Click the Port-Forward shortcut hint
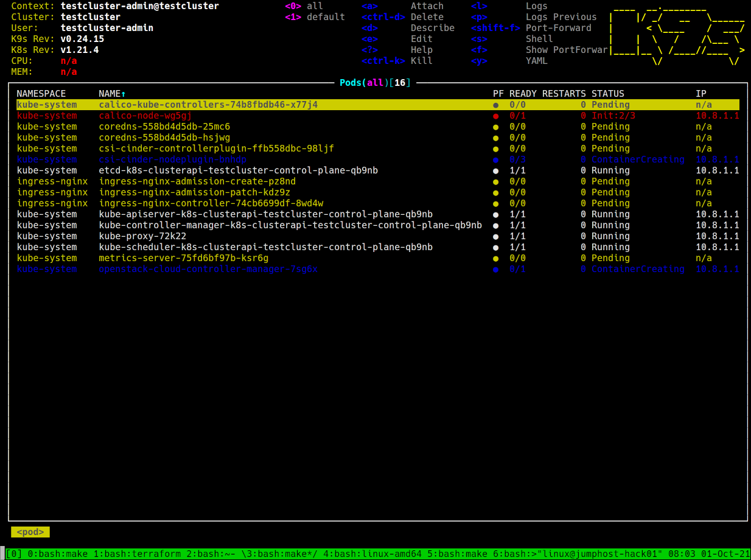The width and height of the screenshot is (751, 560). [558, 28]
